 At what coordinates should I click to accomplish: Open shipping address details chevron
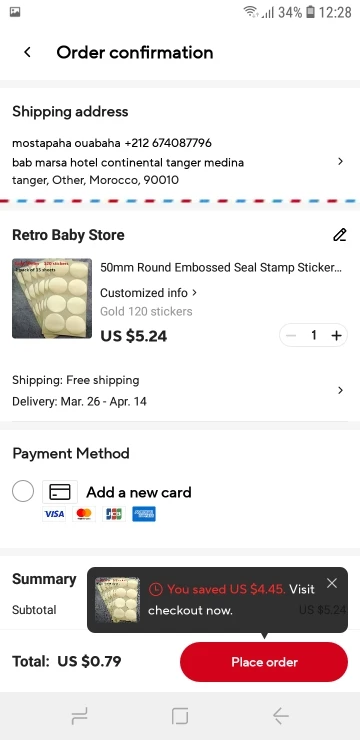point(340,161)
